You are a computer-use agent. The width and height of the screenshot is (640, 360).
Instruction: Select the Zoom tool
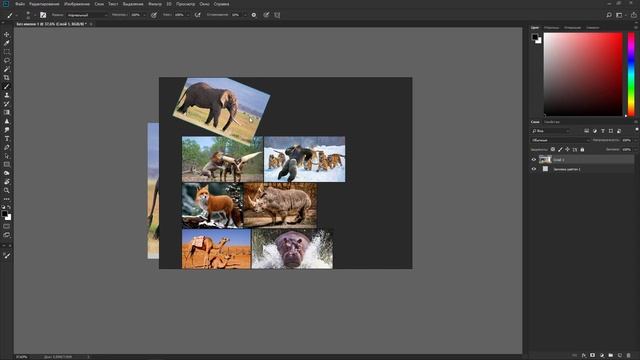click(7, 190)
